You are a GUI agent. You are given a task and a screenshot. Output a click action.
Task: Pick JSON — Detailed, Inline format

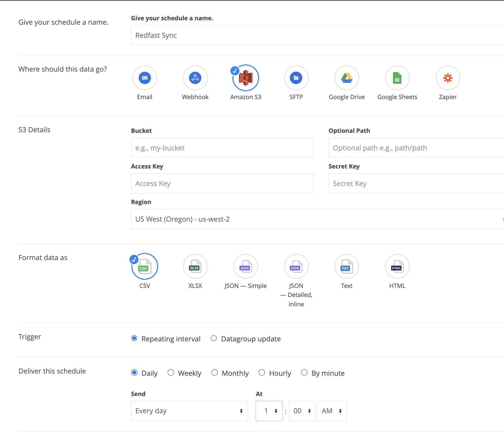(x=296, y=266)
